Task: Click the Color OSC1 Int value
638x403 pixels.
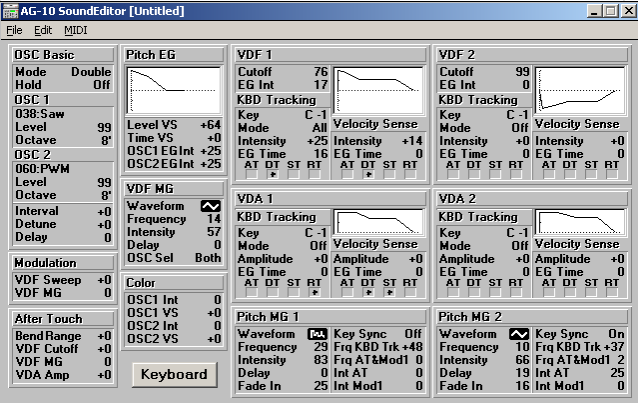Action: (x=217, y=300)
